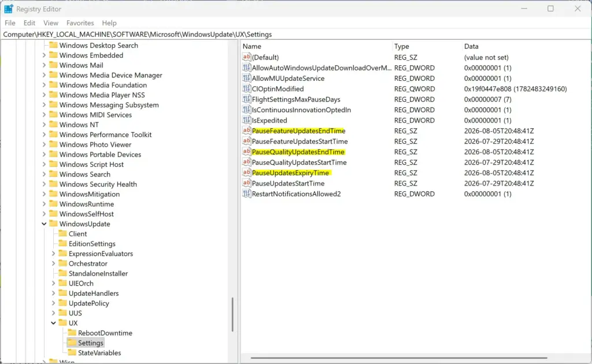This screenshot has height=364, width=592.
Task: Select the WindowsSelfHost key
Action: pos(87,214)
